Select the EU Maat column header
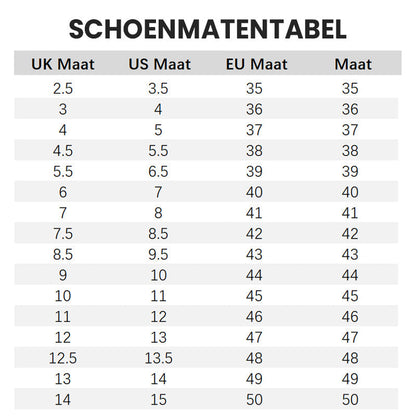 pos(256,64)
